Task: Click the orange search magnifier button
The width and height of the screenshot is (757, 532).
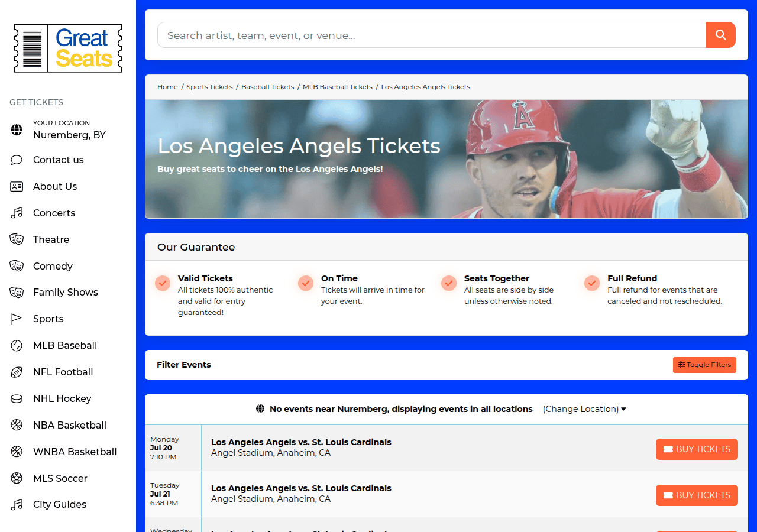Action: [720, 35]
